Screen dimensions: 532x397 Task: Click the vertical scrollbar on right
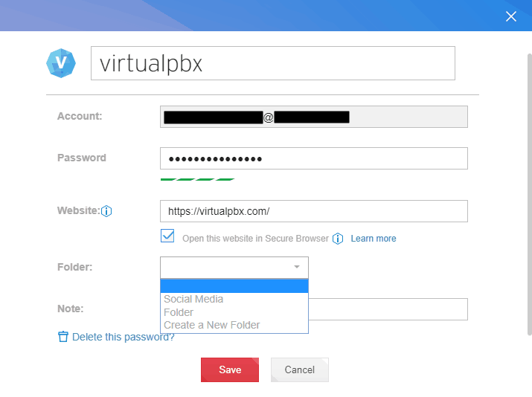pyautogui.click(x=529, y=194)
